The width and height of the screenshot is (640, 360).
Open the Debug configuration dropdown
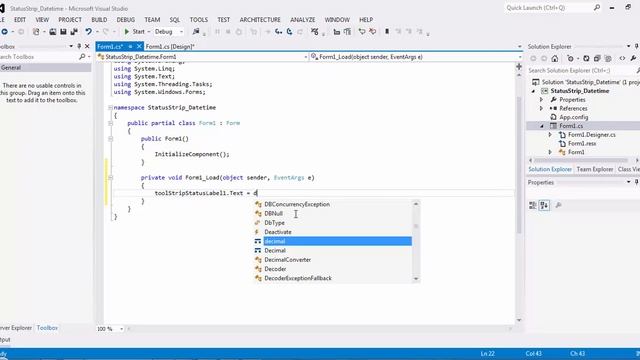pyautogui.click(x=169, y=31)
